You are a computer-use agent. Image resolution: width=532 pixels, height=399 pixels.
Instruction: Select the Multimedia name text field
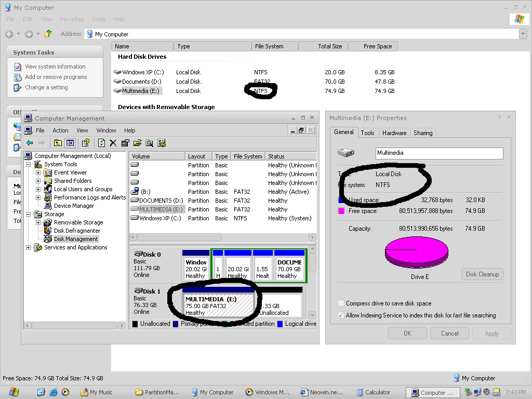tap(439, 153)
